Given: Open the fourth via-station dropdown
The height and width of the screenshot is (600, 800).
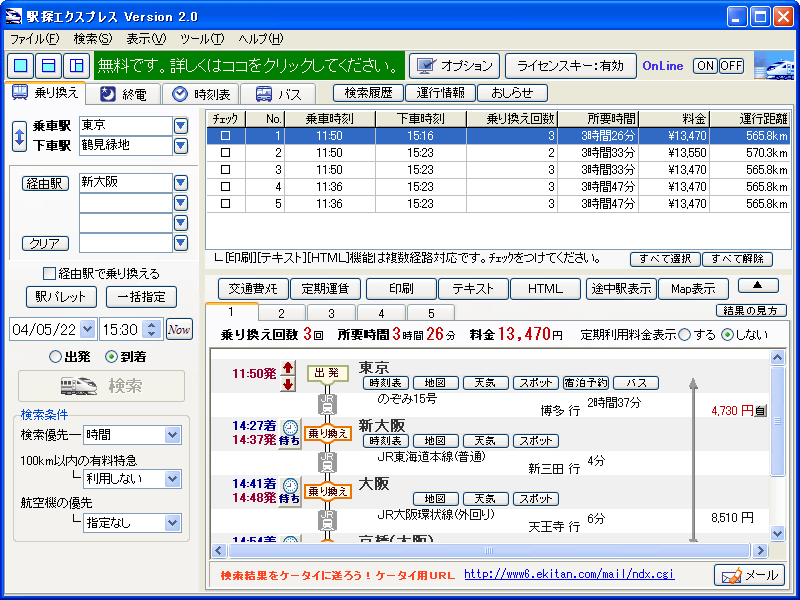Looking at the screenshot, I should [181, 243].
